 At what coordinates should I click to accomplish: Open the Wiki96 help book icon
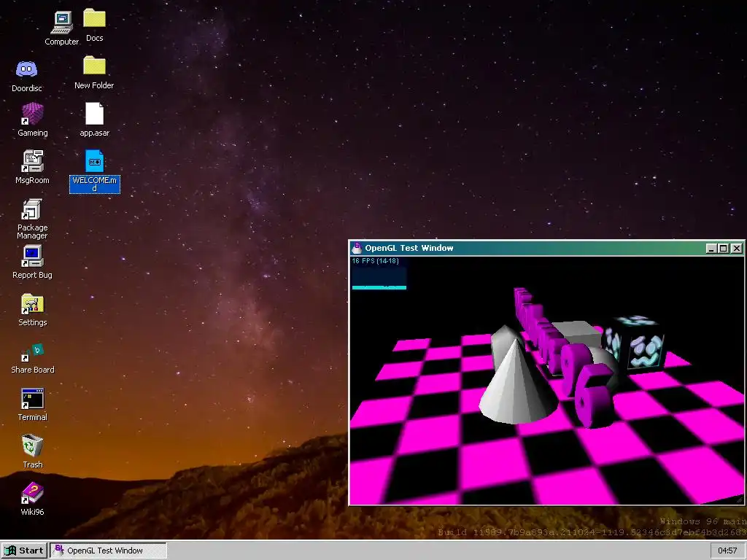(32, 494)
